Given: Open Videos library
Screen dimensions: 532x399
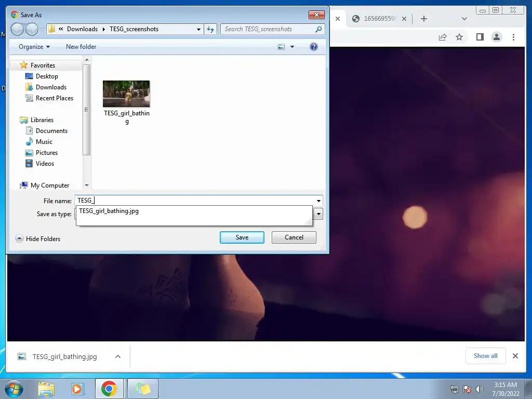Looking at the screenshot, I should coord(45,164).
